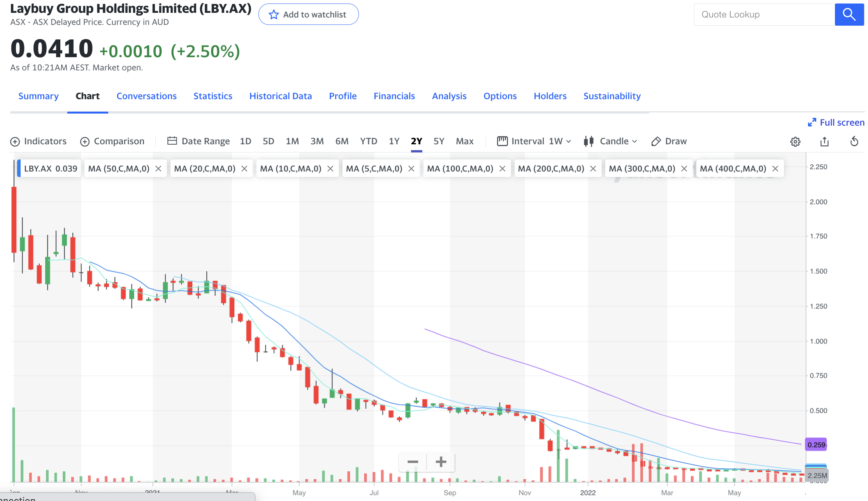Image resolution: width=868 pixels, height=501 pixels.
Task: Open Full screen chart mode
Action: [x=836, y=123]
